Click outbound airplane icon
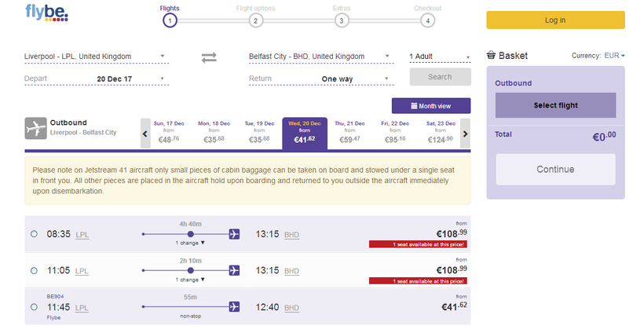644x333 pixels. point(36,128)
